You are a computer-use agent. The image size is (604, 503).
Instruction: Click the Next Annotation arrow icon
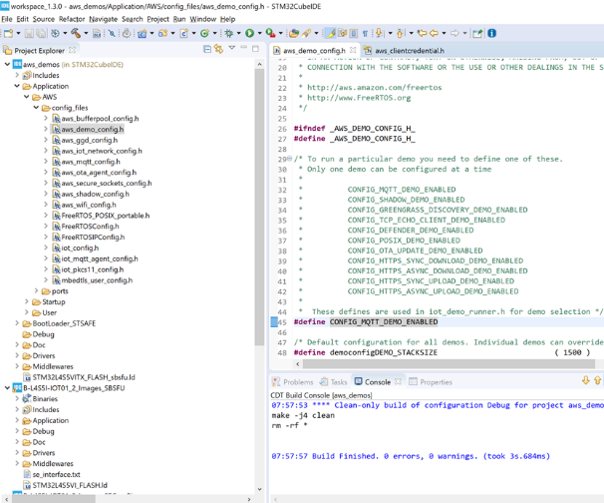click(379, 34)
